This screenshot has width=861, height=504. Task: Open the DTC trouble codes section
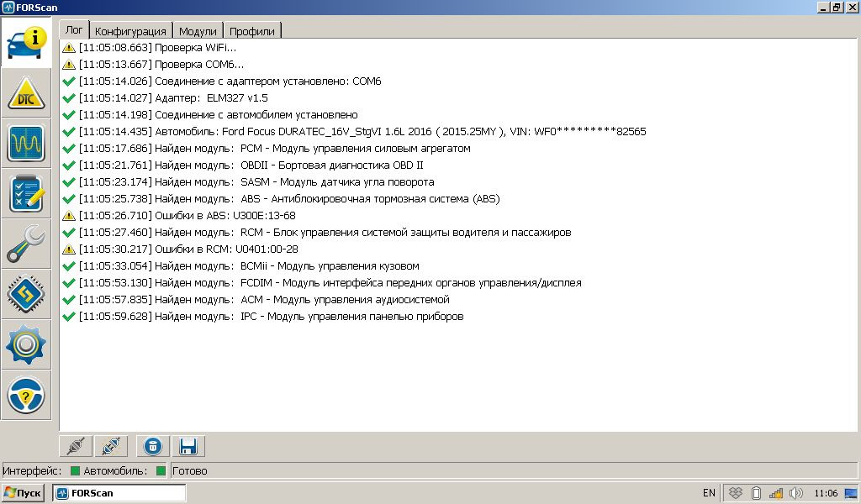click(x=26, y=92)
